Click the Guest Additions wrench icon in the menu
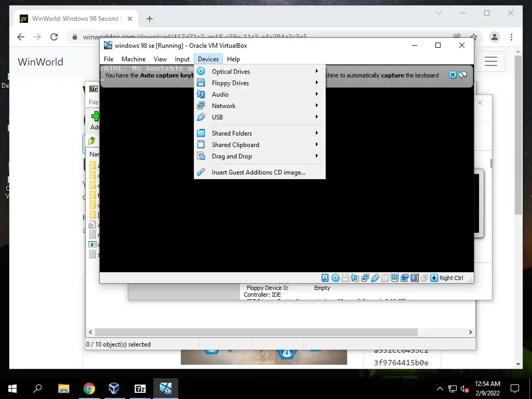 click(201, 172)
